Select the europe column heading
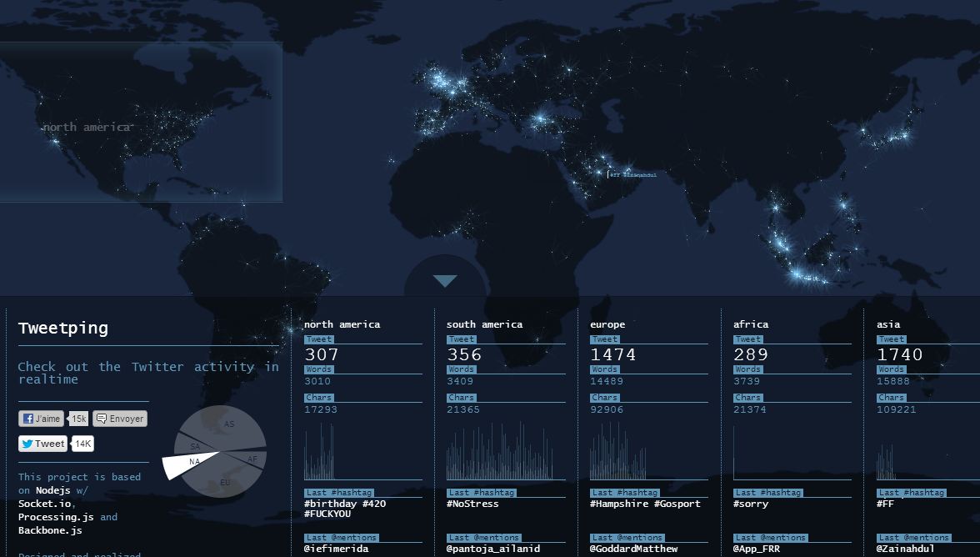The image size is (980, 557). tap(607, 324)
